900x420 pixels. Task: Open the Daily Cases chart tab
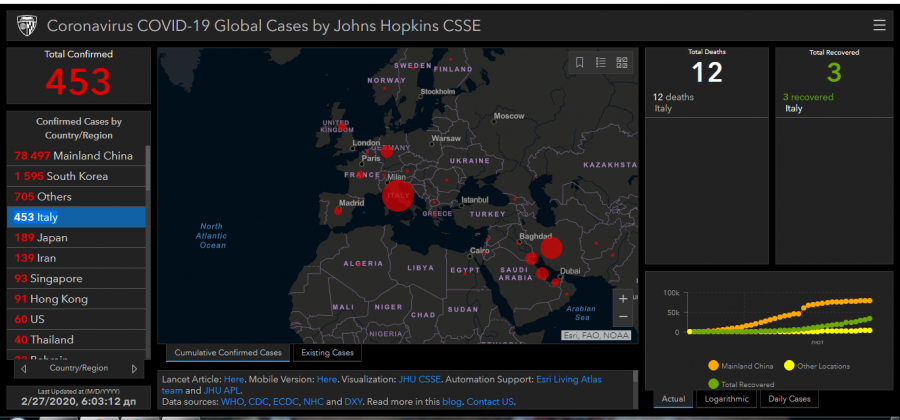pos(789,399)
